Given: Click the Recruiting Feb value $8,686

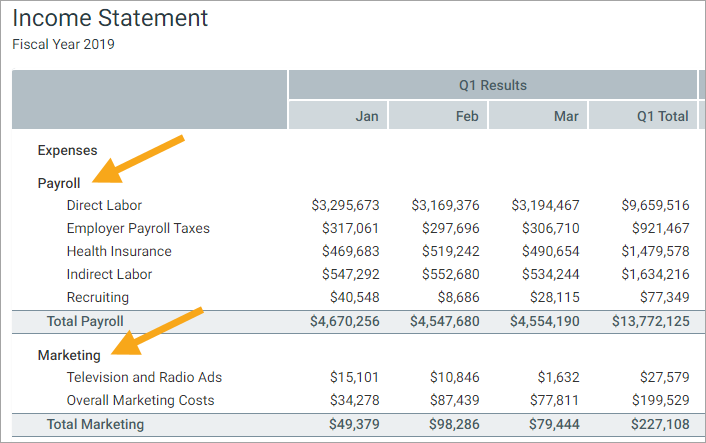Looking at the screenshot, I should tap(458, 297).
